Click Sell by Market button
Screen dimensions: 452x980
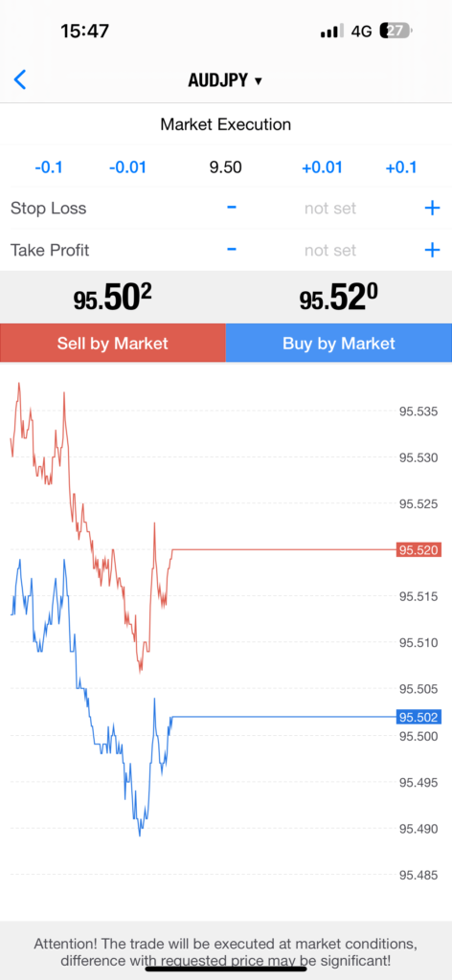click(x=113, y=344)
